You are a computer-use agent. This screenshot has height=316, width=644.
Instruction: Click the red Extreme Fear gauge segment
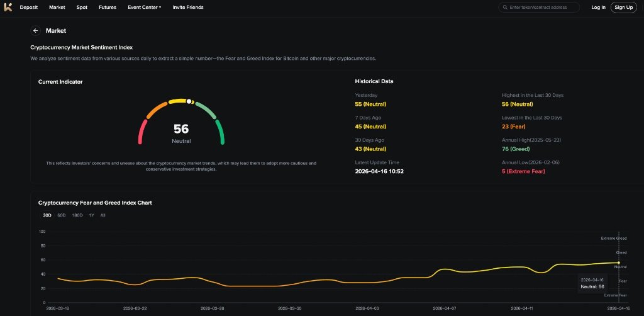click(x=142, y=132)
